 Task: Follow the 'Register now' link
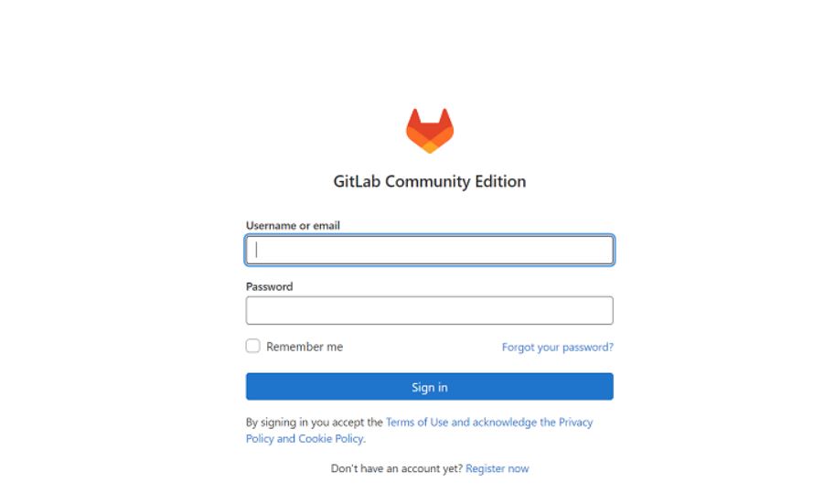[498, 468]
